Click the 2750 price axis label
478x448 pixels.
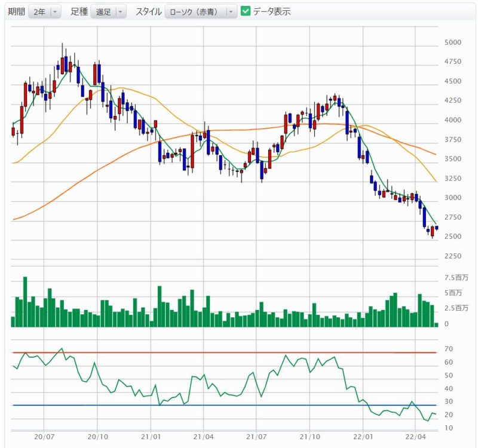[453, 217]
